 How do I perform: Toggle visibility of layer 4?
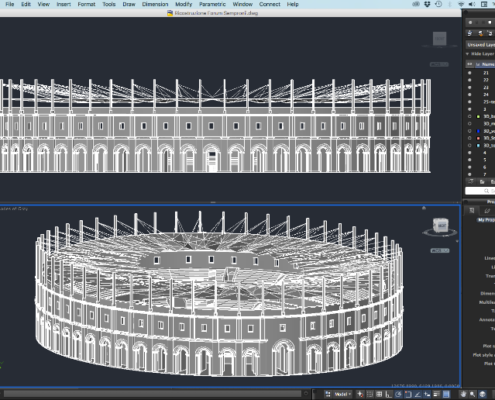point(470,153)
